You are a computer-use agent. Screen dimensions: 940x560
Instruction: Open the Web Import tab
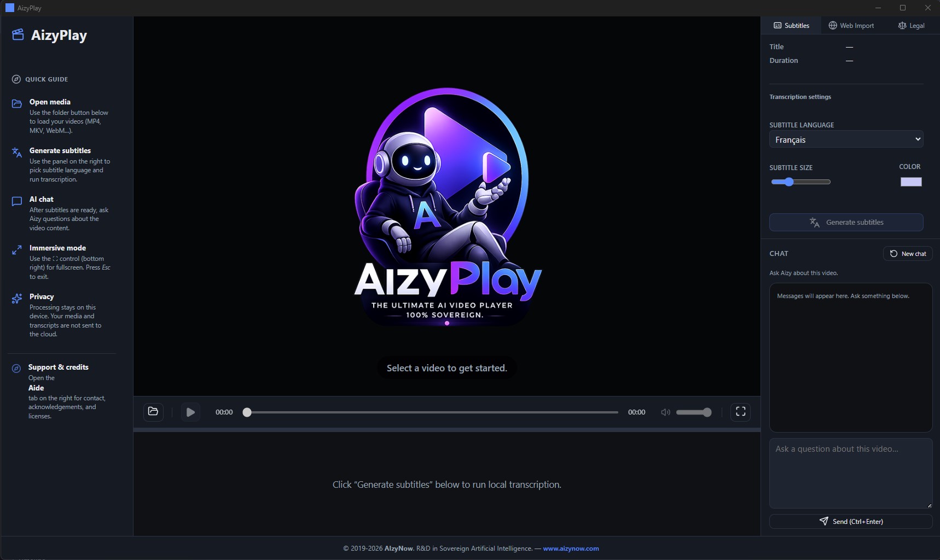point(851,25)
